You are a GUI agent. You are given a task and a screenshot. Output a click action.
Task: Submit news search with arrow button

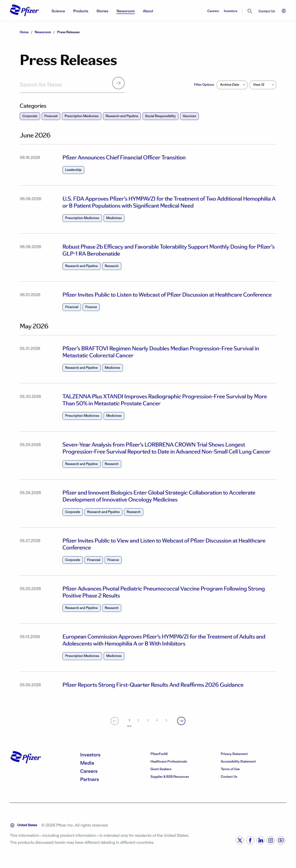coord(118,83)
